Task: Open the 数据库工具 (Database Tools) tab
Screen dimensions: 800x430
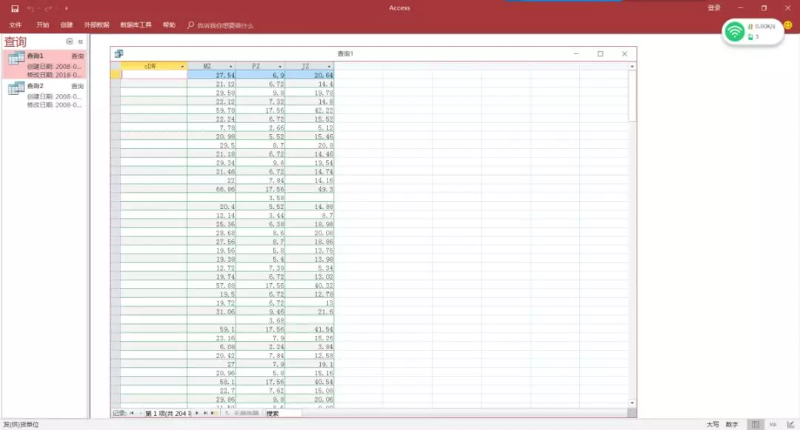Action: coord(136,25)
